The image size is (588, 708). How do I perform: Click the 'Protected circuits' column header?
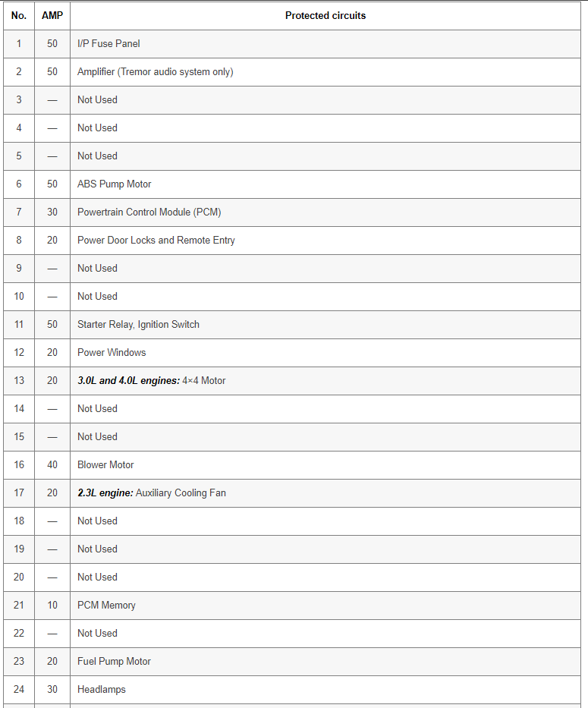click(325, 15)
